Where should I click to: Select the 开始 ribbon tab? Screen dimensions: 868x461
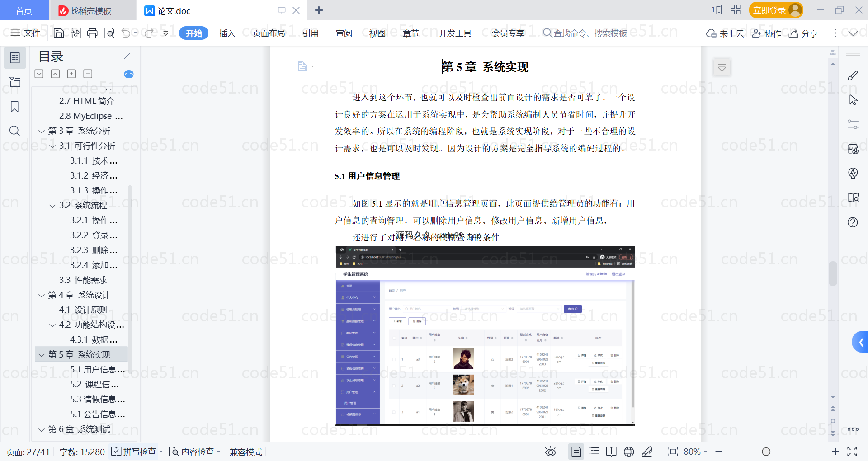coord(194,33)
